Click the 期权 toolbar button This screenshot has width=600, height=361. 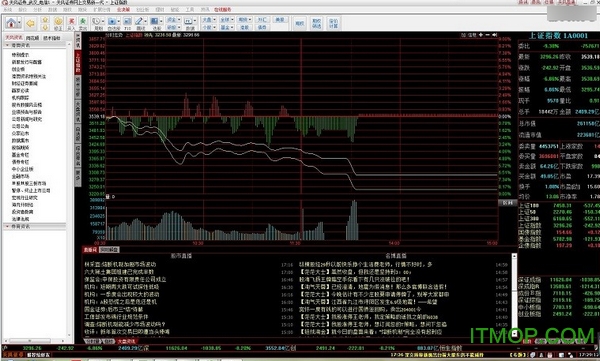coord(299,23)
